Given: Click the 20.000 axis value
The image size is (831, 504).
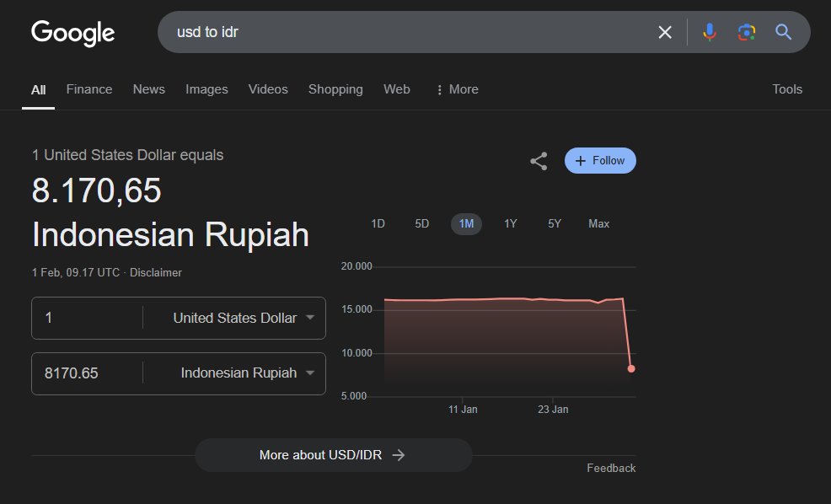Looking at the screenshot, I should click(x=357, y=266).
